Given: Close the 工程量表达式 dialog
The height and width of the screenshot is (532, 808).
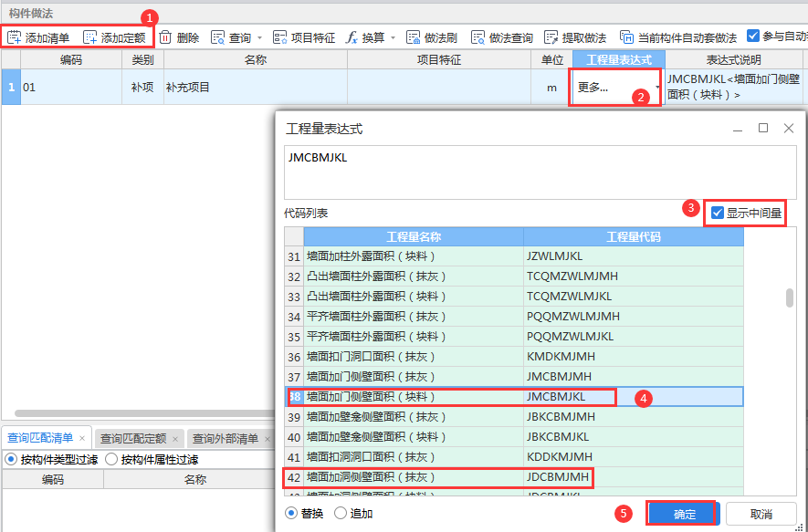Looking at the screenshot, I should click(789, 129).
